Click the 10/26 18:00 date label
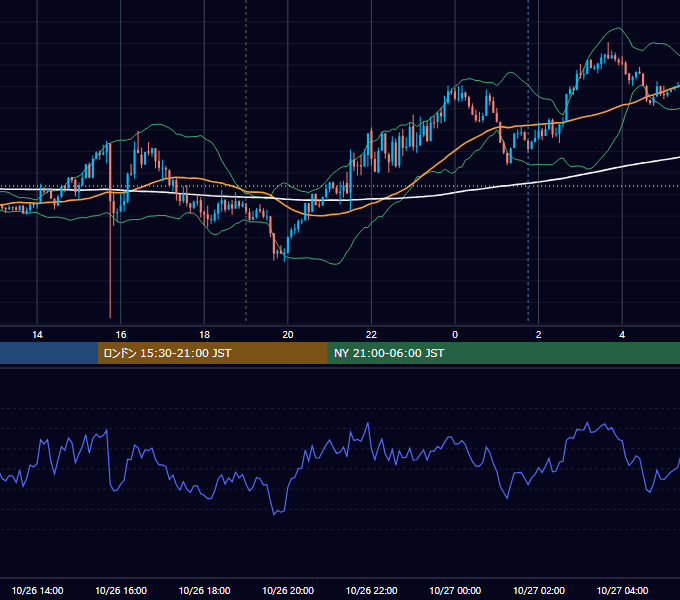The height and width of the screenshot is (600, 680). pos(204,590)
